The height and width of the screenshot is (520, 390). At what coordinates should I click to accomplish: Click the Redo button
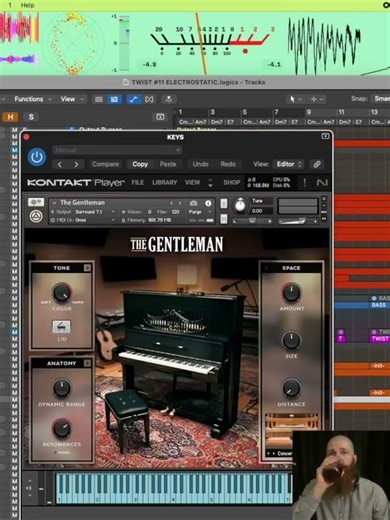(228, 164)
